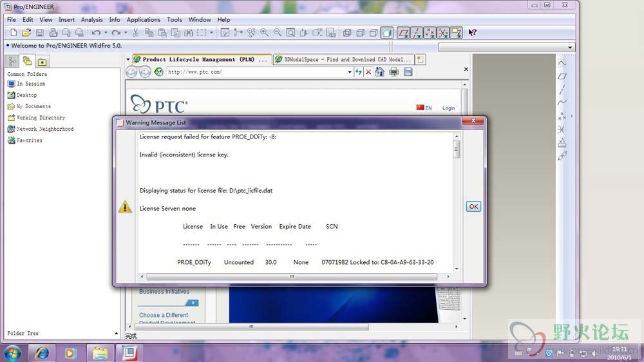
Task: Open the selection filter combo box
Action: [x=506, y=47]
